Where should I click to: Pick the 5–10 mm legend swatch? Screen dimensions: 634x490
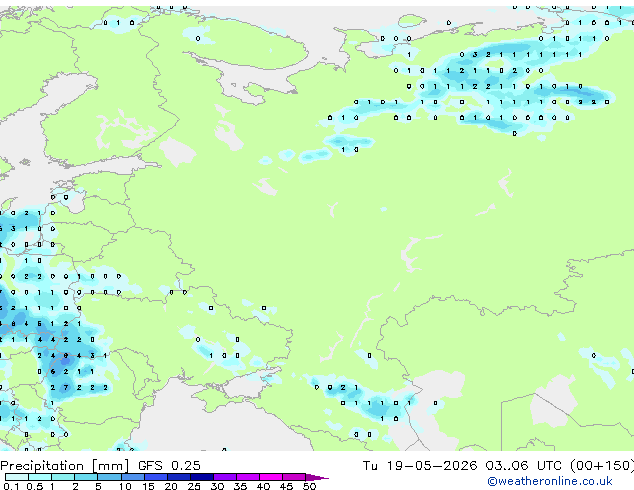pos(109,477)
